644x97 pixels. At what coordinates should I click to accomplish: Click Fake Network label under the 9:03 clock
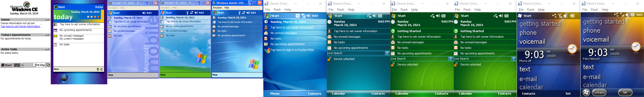pos(591,59)
